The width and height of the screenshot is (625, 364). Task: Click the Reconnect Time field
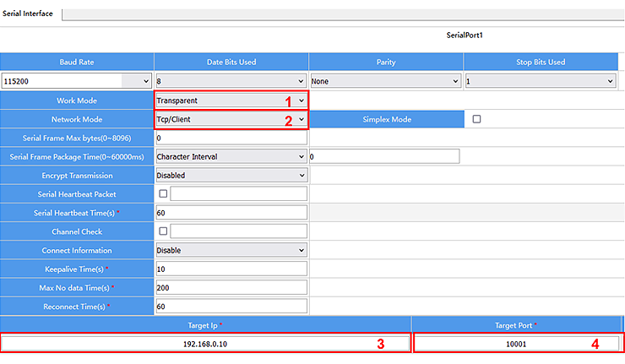tap(231, 307)
